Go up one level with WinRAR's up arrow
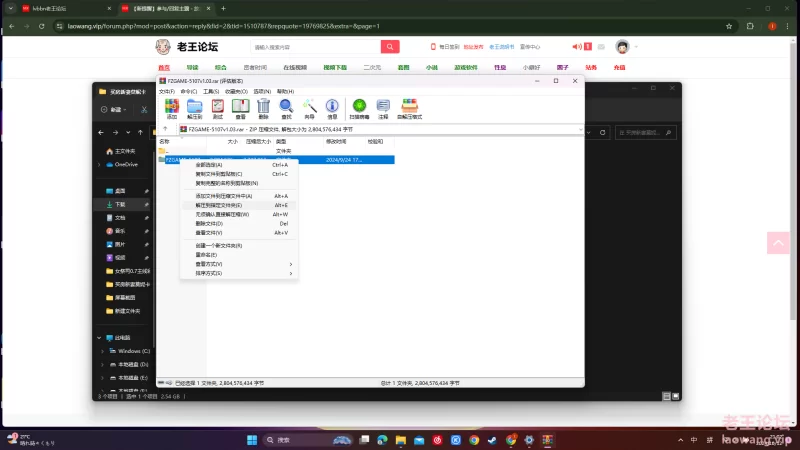Screen dimensions: 800x450 pos(165,129)
